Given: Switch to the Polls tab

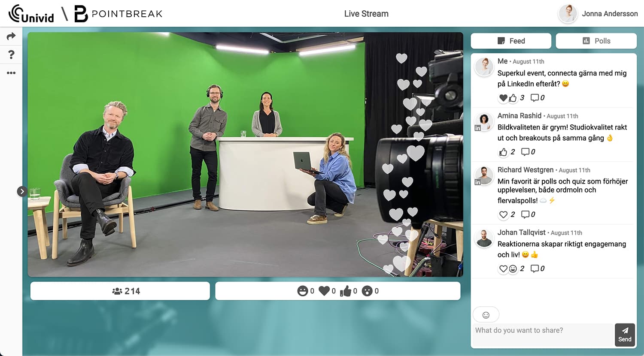Looking at the screenshot, I should (596, 41).
